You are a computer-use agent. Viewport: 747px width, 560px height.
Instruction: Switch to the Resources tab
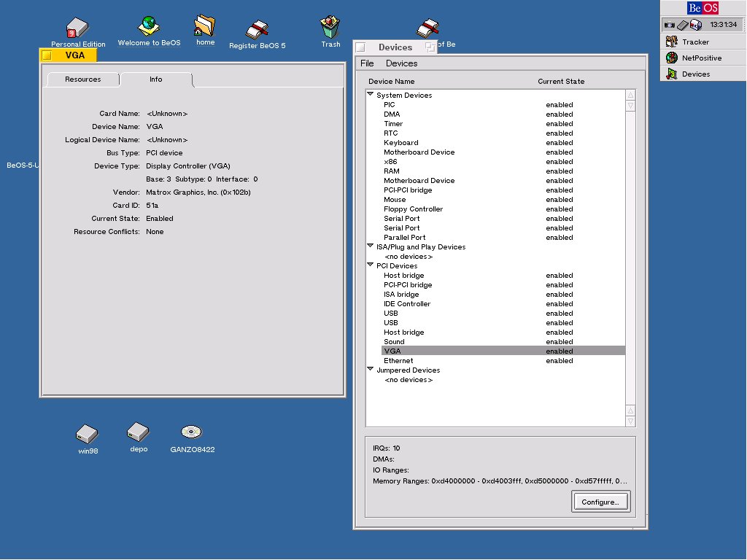(x=82, y=79)
